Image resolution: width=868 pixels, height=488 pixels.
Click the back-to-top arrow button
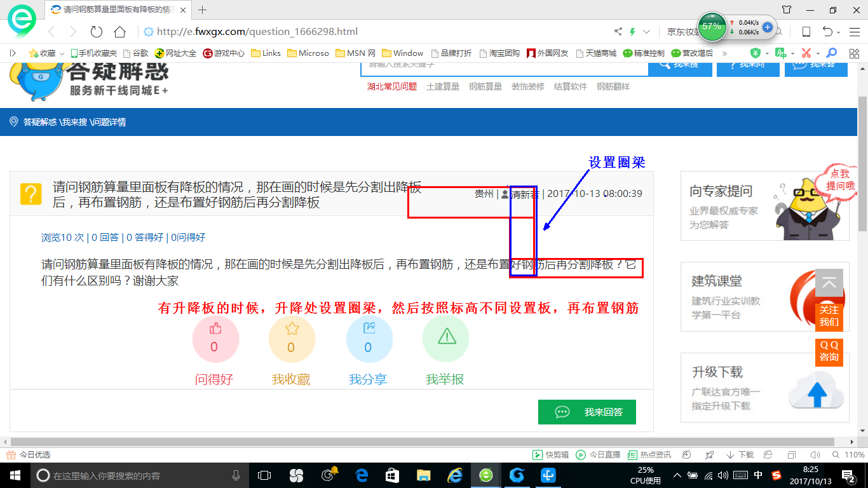[829, 283]
